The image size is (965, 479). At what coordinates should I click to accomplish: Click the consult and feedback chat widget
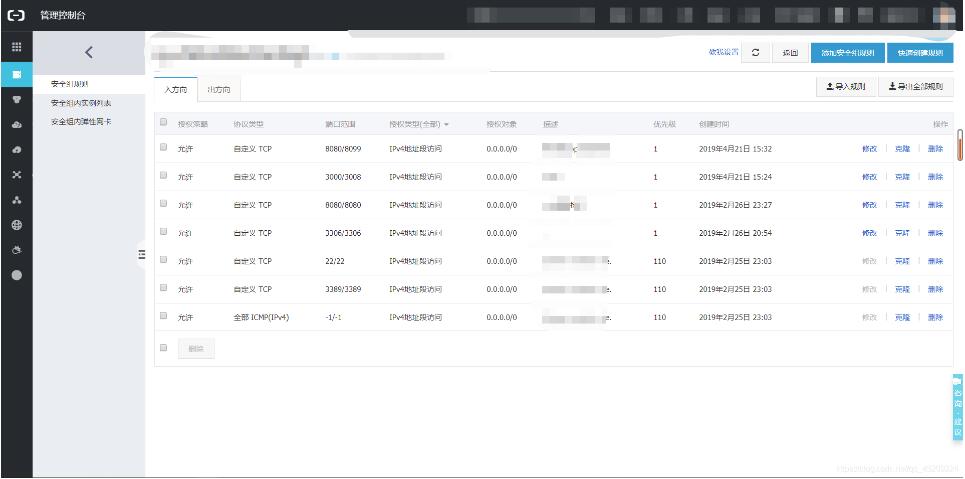(x=957, y=407)
